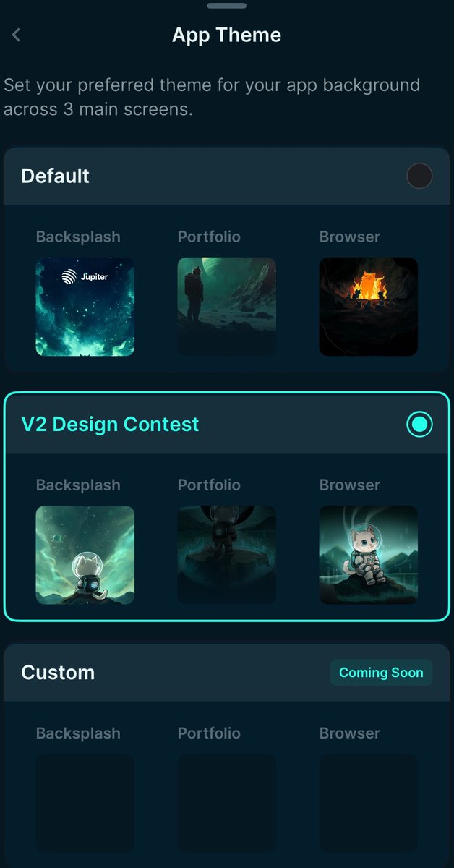Select the V2 Design Contest radio button
The height and width of the screenshot is (868, 454).
419,425
